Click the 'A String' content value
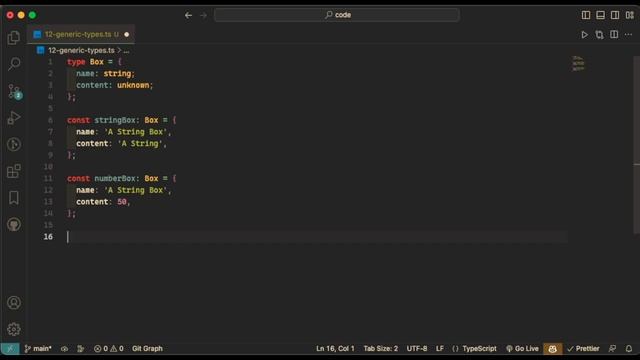The height and width of the screenshot is (360, 640). click(140, 144)
